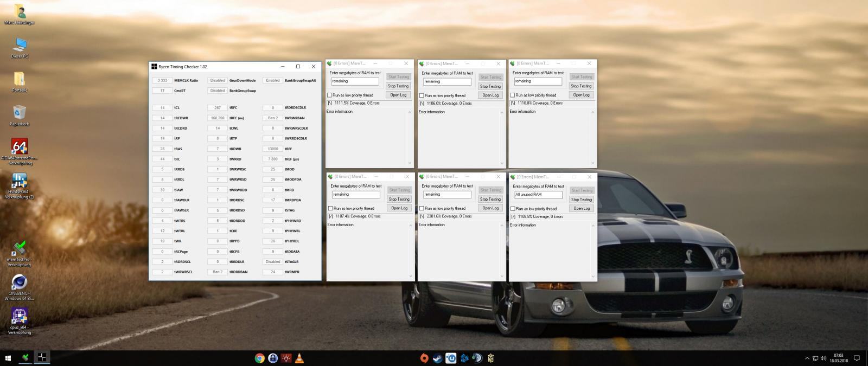
Task: Enable low priority thread in 1110.8% MemTest
Action: pos(513,95)
